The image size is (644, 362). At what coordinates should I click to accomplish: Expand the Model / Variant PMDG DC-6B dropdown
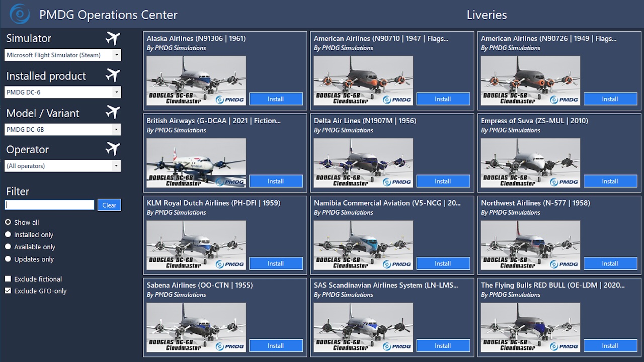pos(63,129)
